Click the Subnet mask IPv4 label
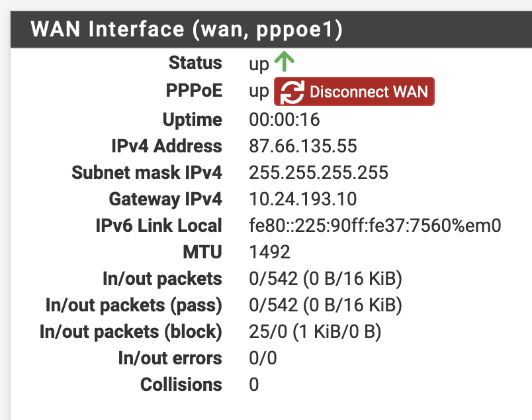This screenshot has width=532, height=420. [147, 173]
